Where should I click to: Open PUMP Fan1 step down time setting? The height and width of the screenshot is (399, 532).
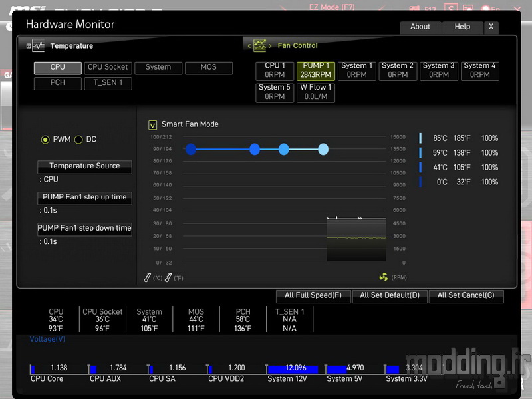tap(84, 229)
